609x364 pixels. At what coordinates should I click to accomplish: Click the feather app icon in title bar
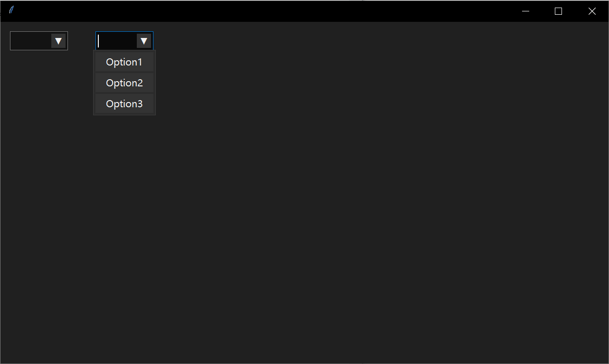click(x=11, y=10)
